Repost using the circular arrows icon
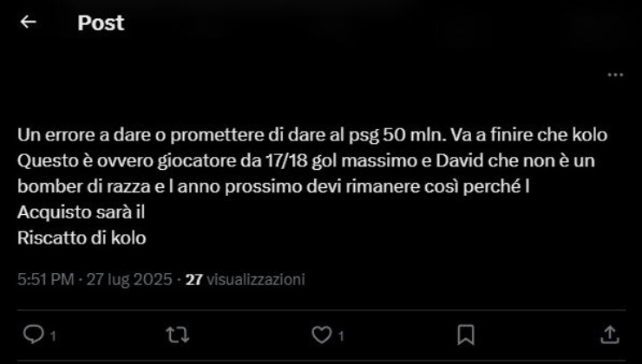The width and height of the screenshot is (642, 364). [x=178, y=335]
